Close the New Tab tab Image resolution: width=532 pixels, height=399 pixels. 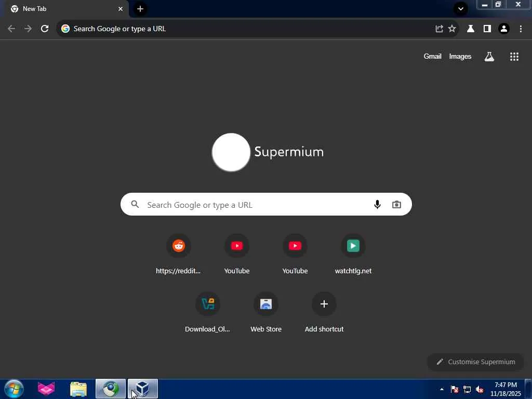pos(121,9)
